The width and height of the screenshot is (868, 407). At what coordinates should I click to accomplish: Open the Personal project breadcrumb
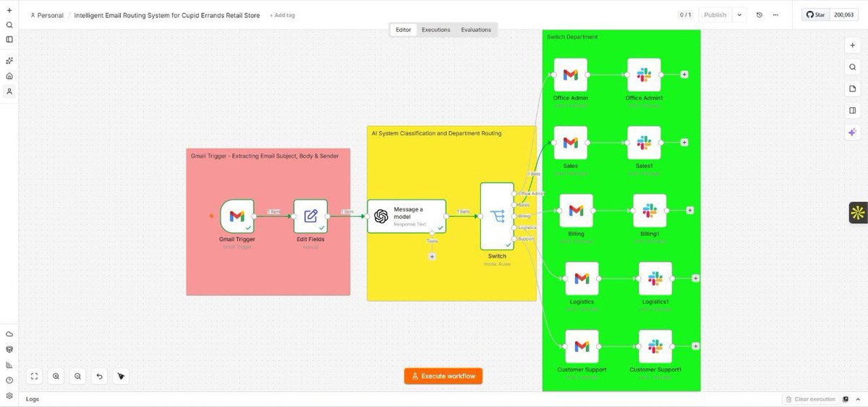click(47, 15)
